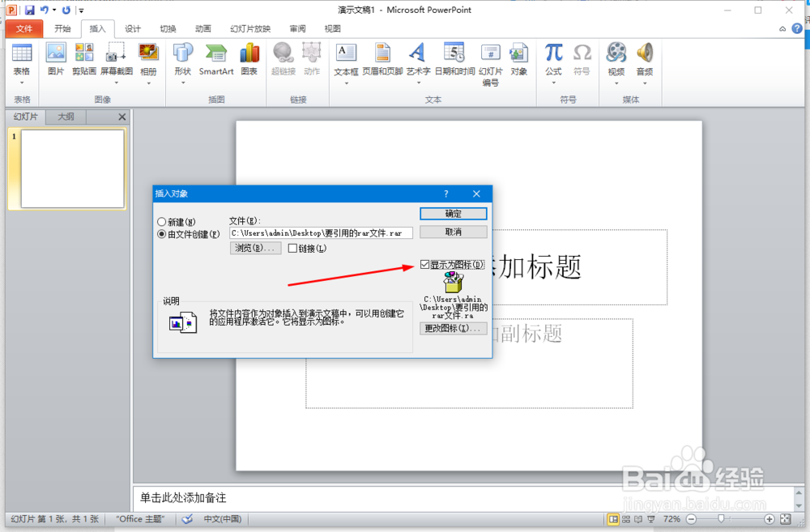Expand the 视频 dropdown arrow
The image size is (810, 532).
[616, 83]
